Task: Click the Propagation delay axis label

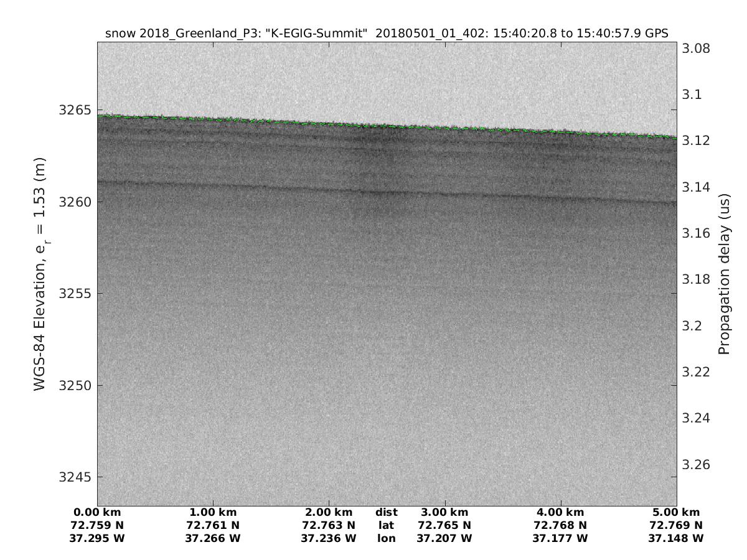Action: click(724, 274)
